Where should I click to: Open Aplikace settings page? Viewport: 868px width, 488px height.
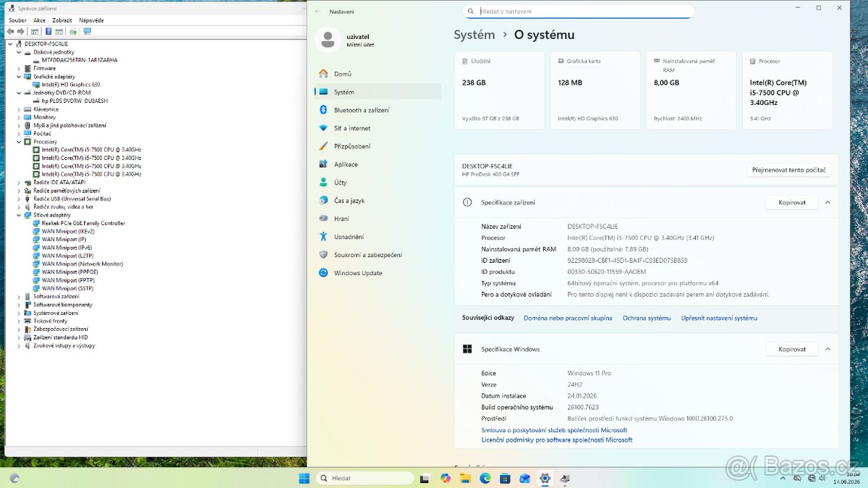coord(378,164)
